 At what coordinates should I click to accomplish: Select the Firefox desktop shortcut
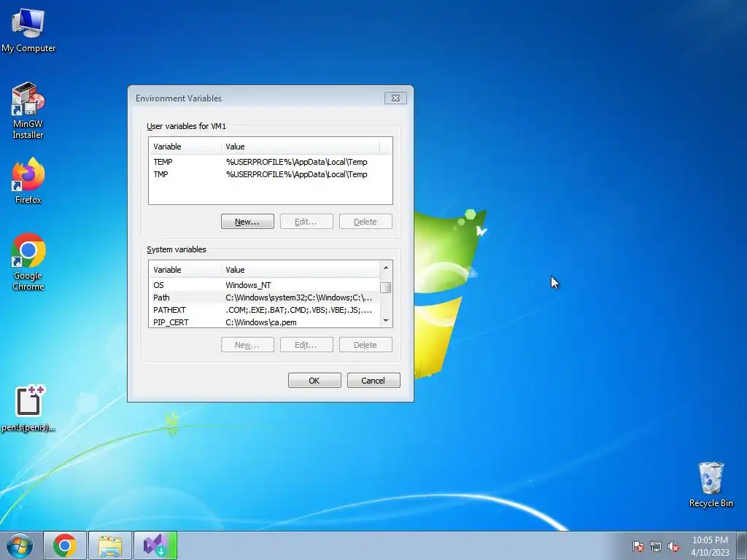coord(28,181)
